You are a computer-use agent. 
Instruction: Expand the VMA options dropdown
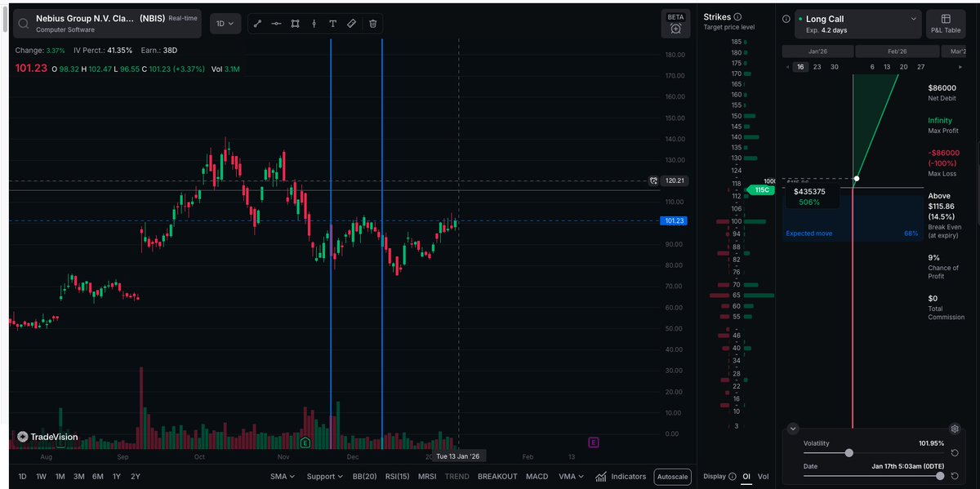pos(571,476)
